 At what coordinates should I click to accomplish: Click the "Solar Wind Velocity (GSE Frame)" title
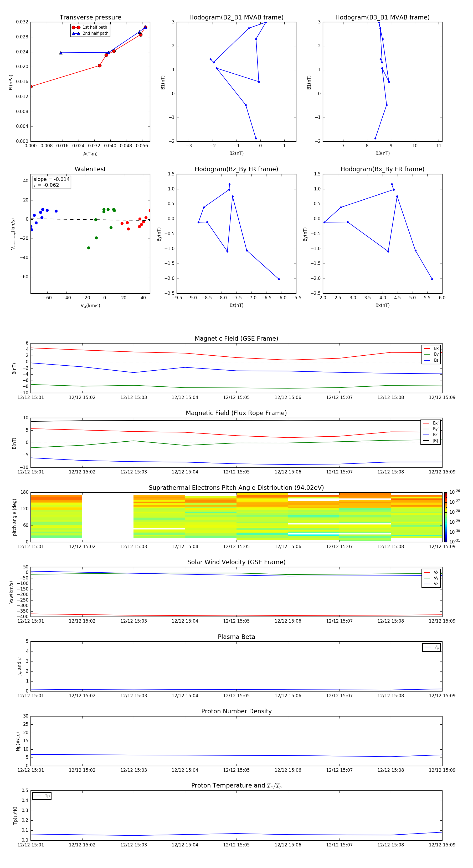pos(236,562)
